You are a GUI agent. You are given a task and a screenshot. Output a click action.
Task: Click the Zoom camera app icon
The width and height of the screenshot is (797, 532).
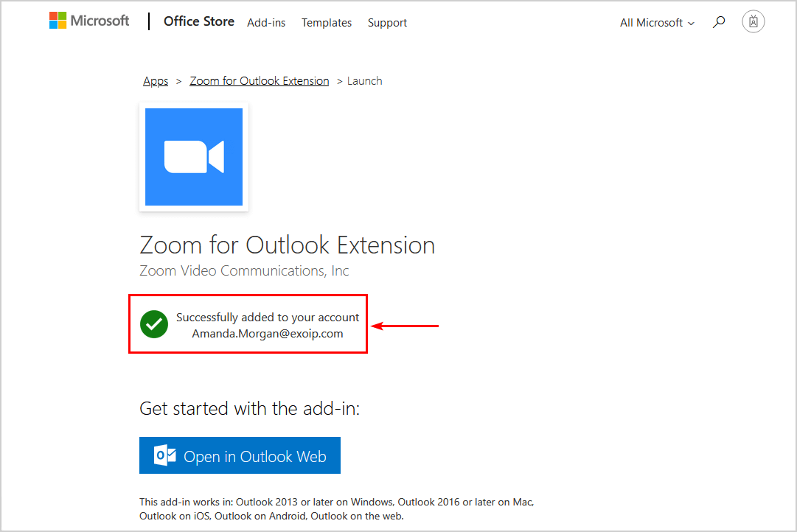(x=194, y=157)
